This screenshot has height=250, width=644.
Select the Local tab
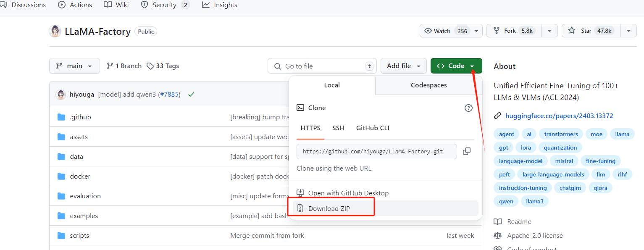click(x=332, y=85)
